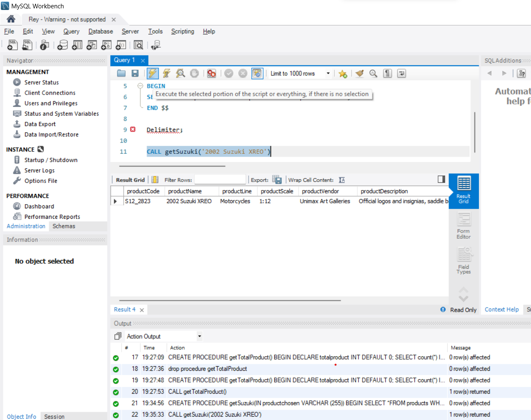
Task: Create a new view icon
Action: click(x=92, y=45)
